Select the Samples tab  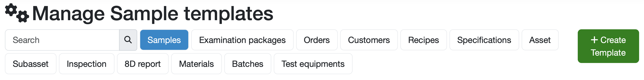coord(164,40)
